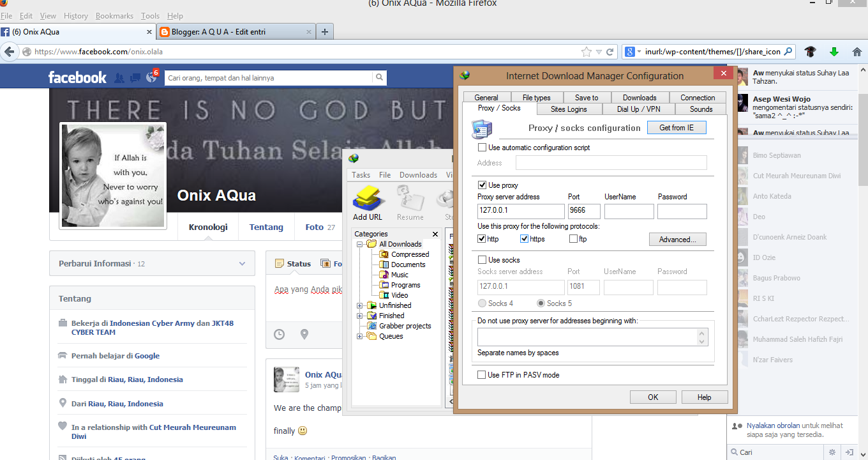Click the Proxy server address field
This screenshot has width=868, height=460.
click(x=521, y=211)
